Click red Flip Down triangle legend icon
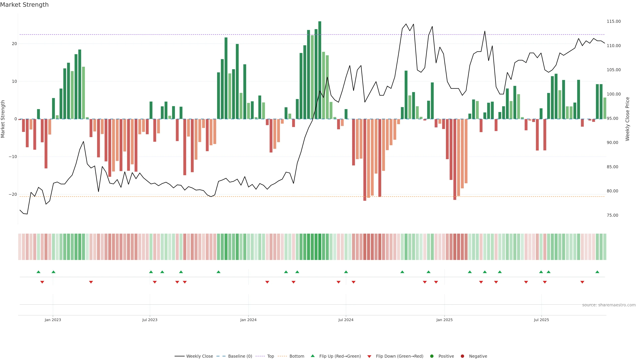644x362 pixels. pos(369,356)
